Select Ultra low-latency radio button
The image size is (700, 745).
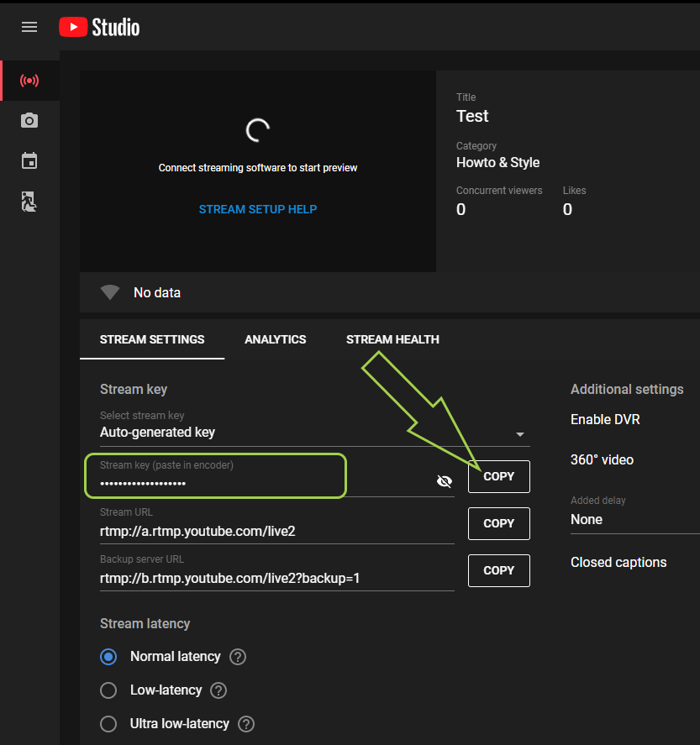[x=108, y=724]
